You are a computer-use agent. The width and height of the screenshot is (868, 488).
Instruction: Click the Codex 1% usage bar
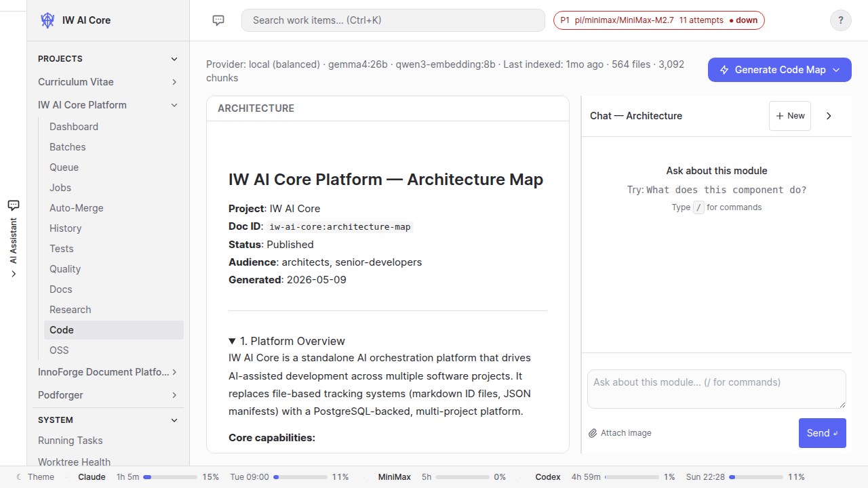(x=631, y=477)
